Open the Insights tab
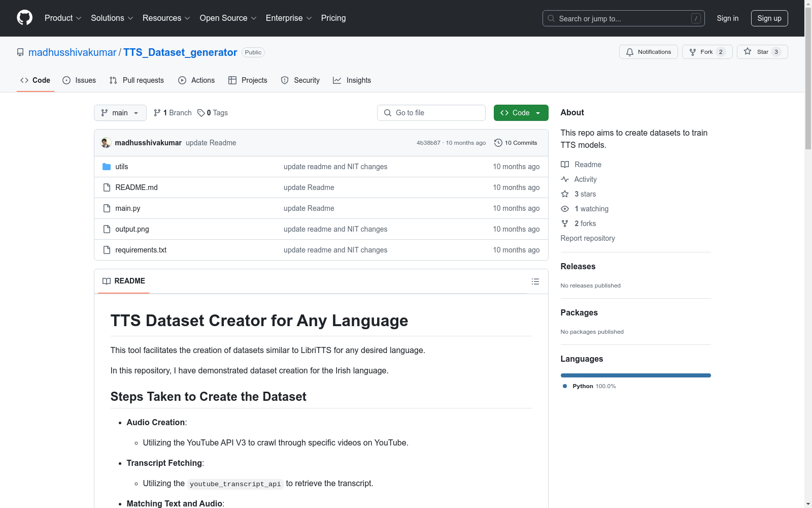The height and width of the screenshot is (508, 812). [x=352, y=80]
